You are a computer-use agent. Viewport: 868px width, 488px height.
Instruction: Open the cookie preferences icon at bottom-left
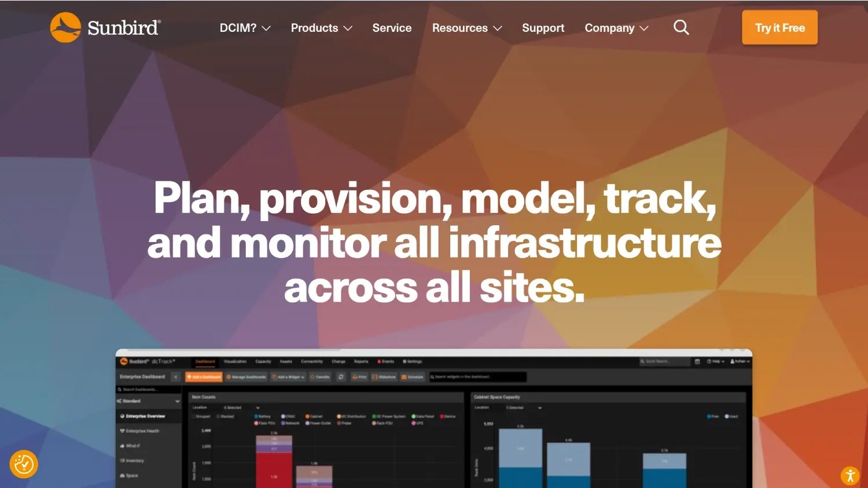[x=24, y=464]
